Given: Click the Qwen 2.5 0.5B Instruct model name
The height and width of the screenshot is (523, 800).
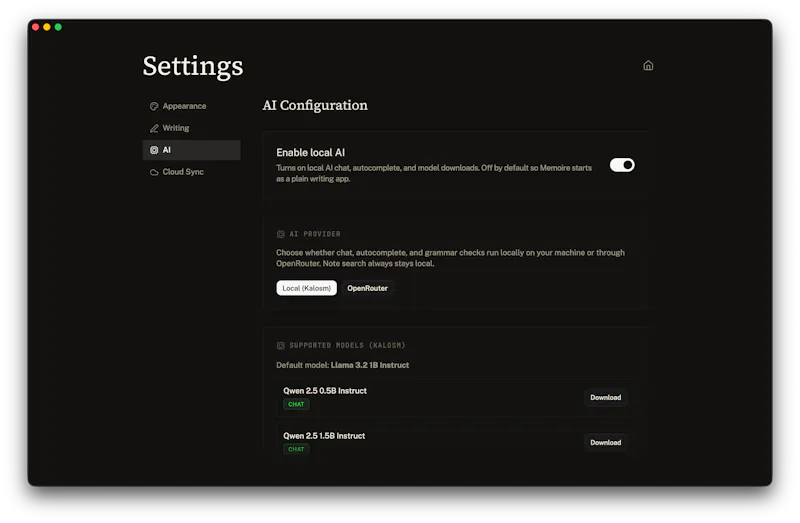Looking at the screenshot, I should [x=325, y=391].
